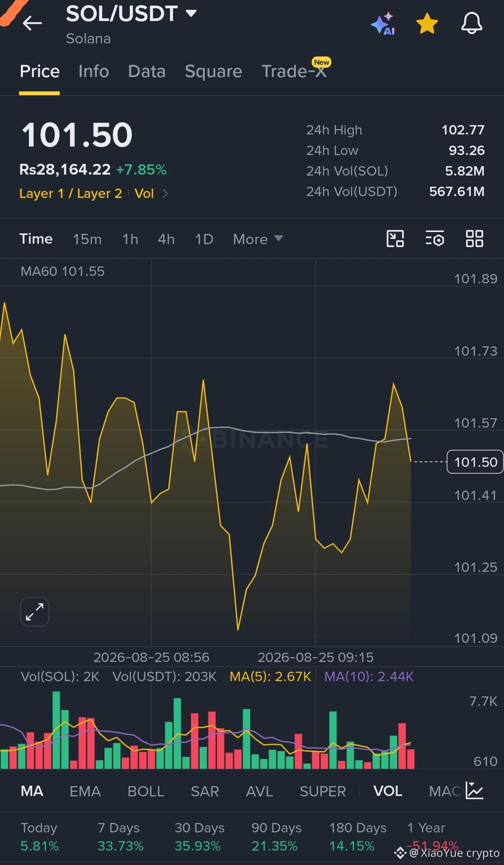
Task: Open the indicator chart settings icon
Action: [x=475, y=790]
